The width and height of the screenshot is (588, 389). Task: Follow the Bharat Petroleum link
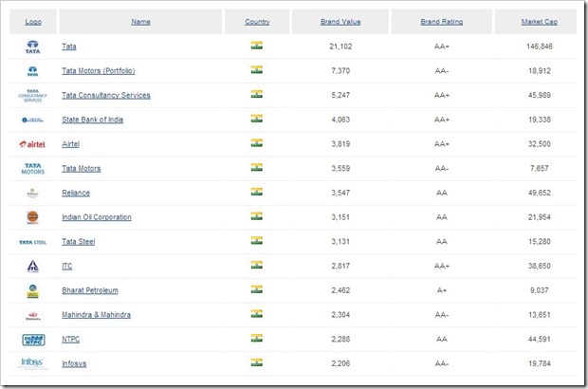pyautogui.click(x=89, y=290)
